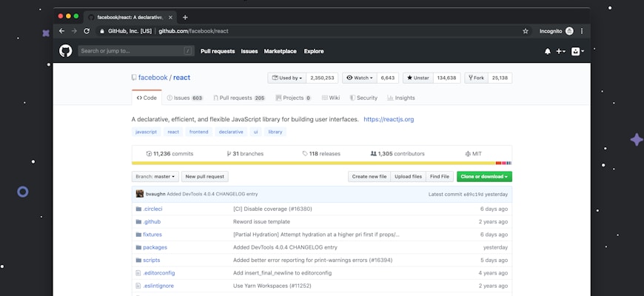
Task: Open the Insights tab
Action: pyautogui.click(x=401, y=98)
